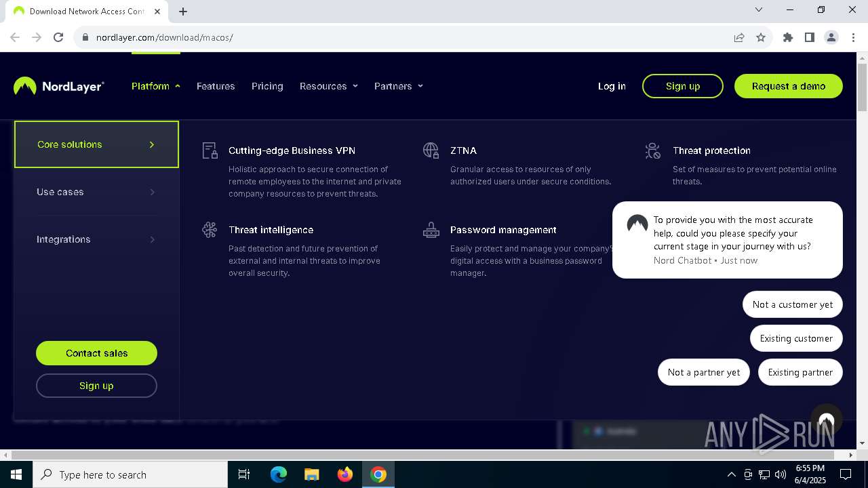Open the Threat intelligence link
The width and height of the screenshot is (868, 488).
coord(271,230)
